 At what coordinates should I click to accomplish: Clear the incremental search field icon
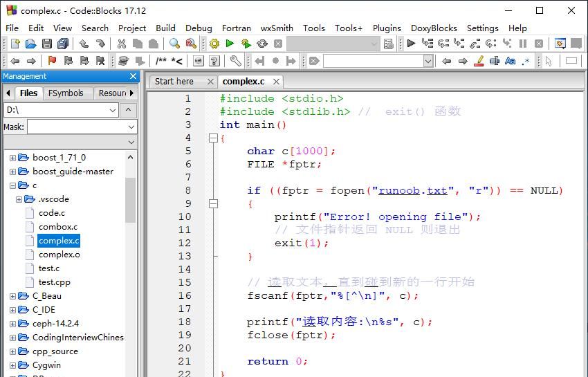tap(314, 61)
